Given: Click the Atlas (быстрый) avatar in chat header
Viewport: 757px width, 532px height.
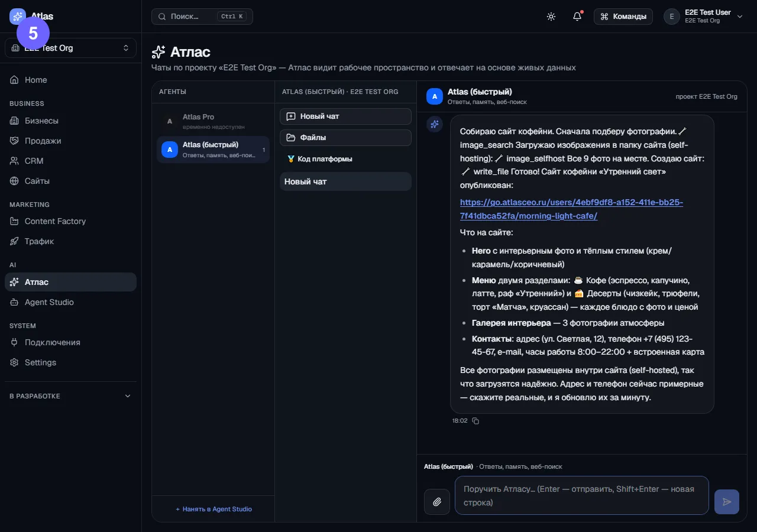Looking at the screenshot, I should 435,96.
